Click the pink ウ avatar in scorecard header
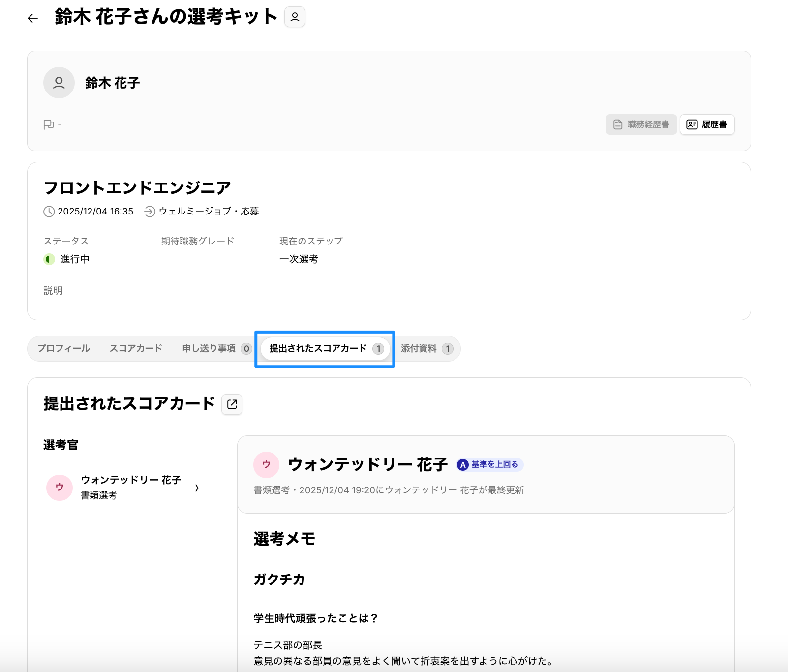Image resolution: width=788 pixels, height=672 pixels. [x=266, y=465]
